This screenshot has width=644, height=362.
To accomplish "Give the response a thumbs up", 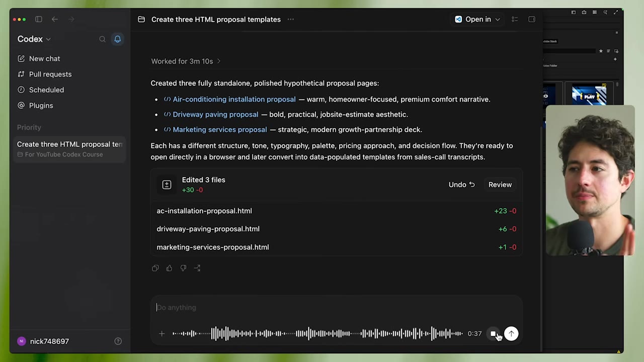I will pyautogui.click(x=169, y=268).
